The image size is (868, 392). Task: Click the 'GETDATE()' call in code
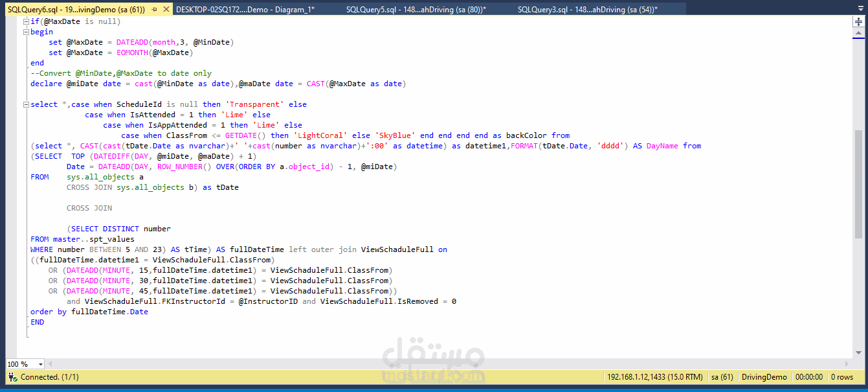pos(246,135)
